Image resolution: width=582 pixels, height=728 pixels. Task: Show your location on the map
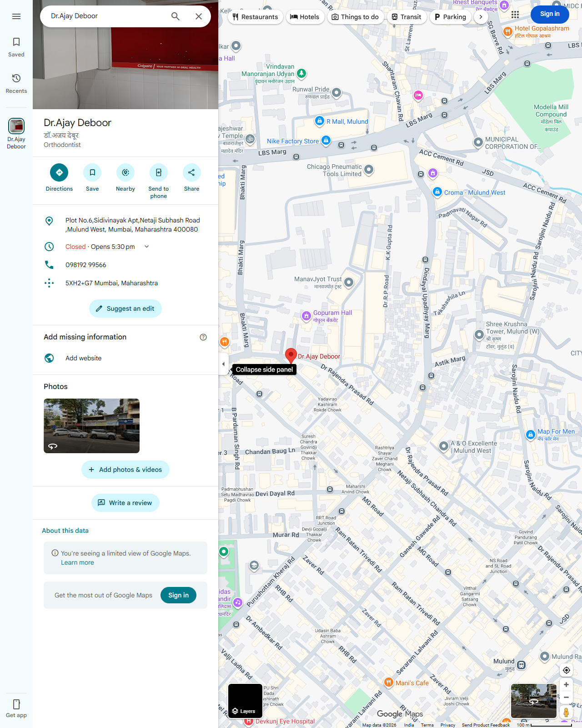click(x=567, y=670)
